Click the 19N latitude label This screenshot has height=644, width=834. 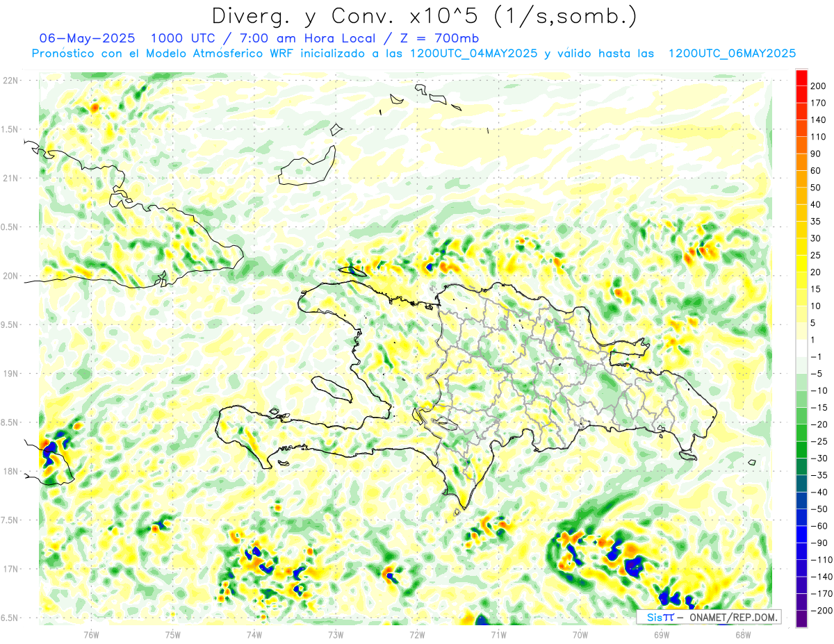coord(10,374)
